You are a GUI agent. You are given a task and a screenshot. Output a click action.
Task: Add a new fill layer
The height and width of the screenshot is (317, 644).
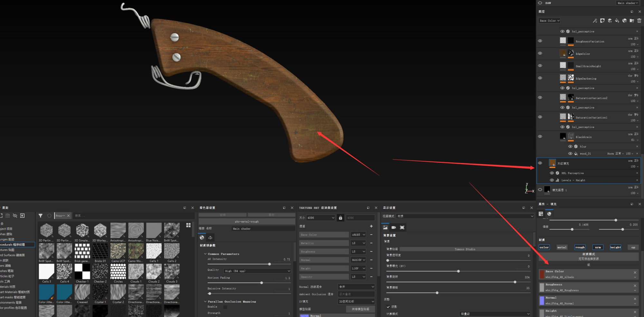click(x=617, y=21)
